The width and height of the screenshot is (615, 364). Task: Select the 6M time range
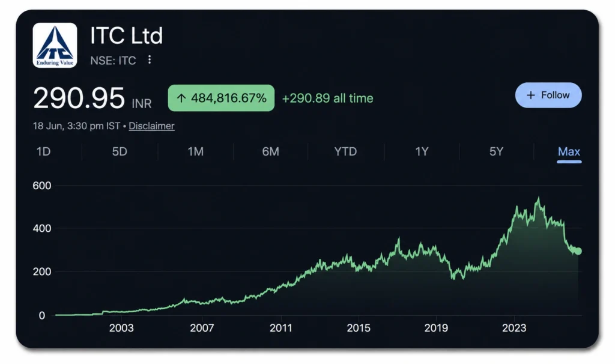click(x=271, y=151)
